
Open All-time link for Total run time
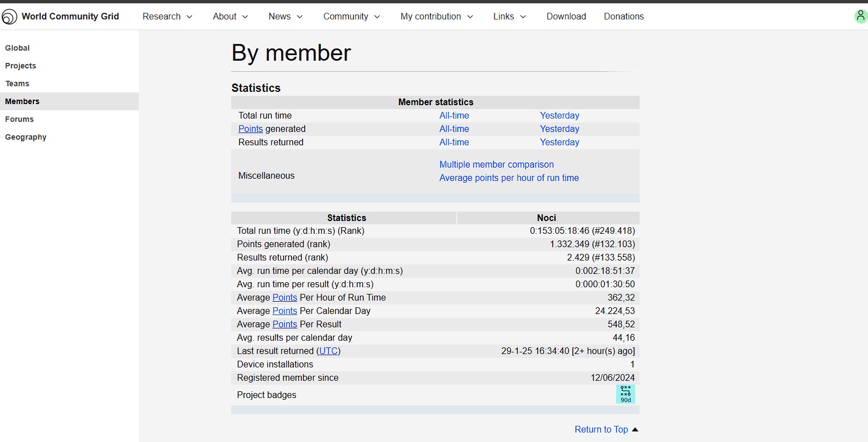[x=454, y=115]
